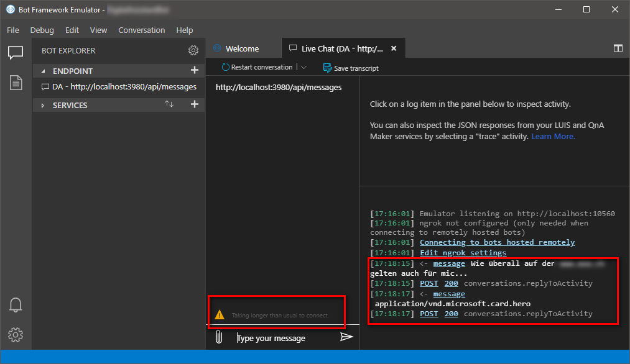Open the notifications bell icon

click(x=16, y=305)
